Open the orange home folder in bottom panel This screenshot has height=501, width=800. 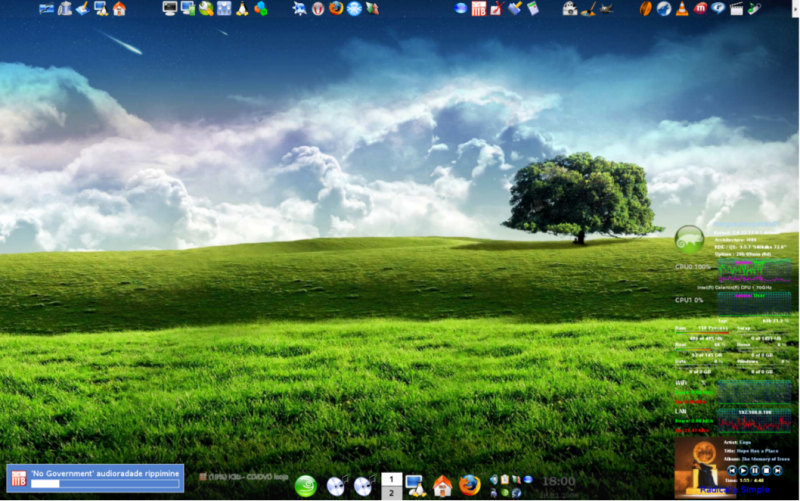pos(442,485)
